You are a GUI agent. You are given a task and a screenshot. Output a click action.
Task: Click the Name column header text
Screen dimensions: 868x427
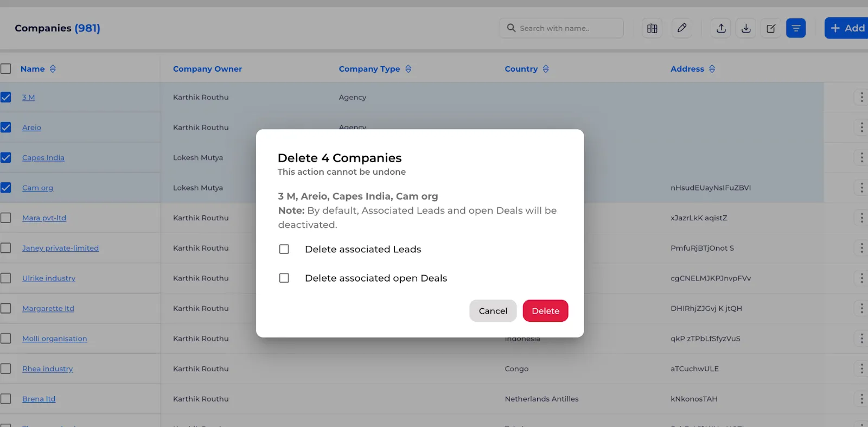tap(33, 69)
